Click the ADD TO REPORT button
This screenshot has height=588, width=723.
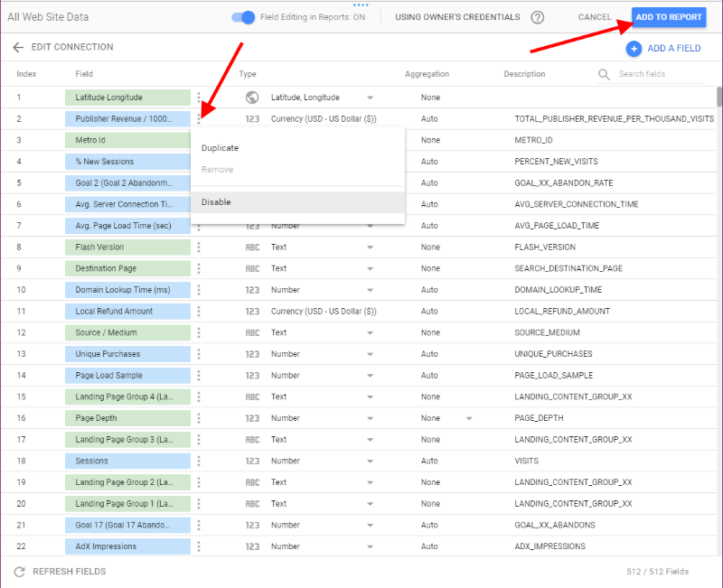coord(669,17)
